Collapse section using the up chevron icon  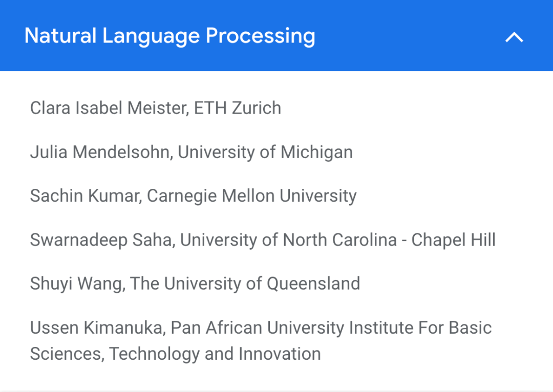point(514,37)
